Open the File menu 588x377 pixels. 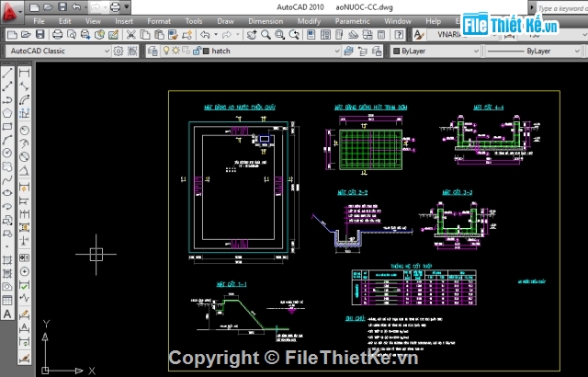tap(39, 21)
